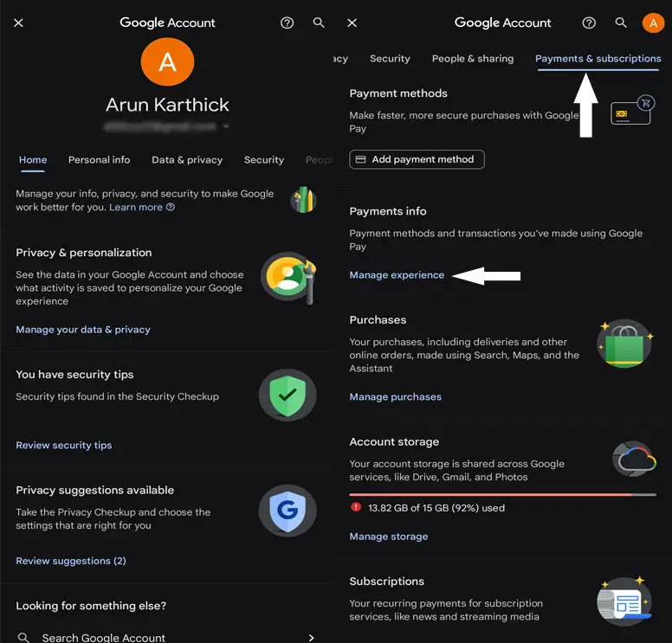This screenshot has height=643, width=672.
Task: Follow the Learn more link
Action: point(136,207)
